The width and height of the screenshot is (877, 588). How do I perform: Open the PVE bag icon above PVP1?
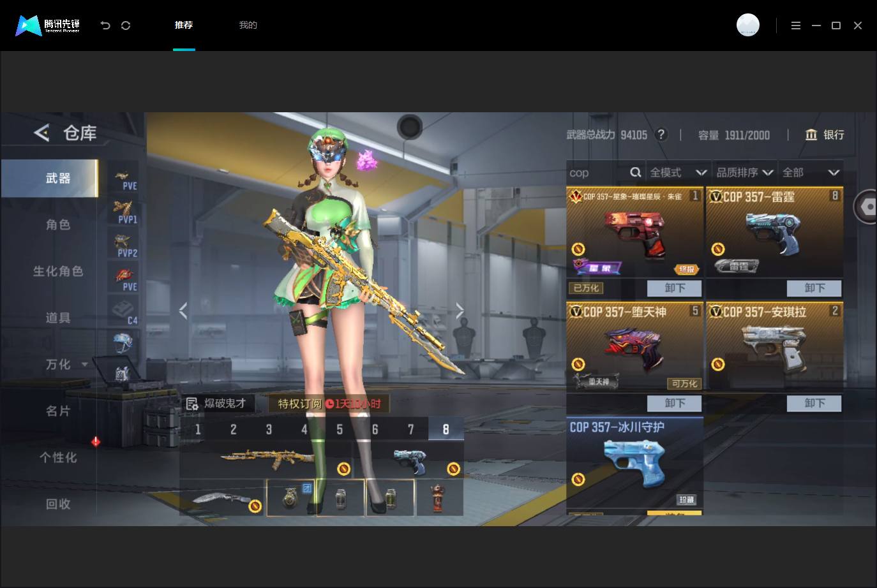coord(124,179)
